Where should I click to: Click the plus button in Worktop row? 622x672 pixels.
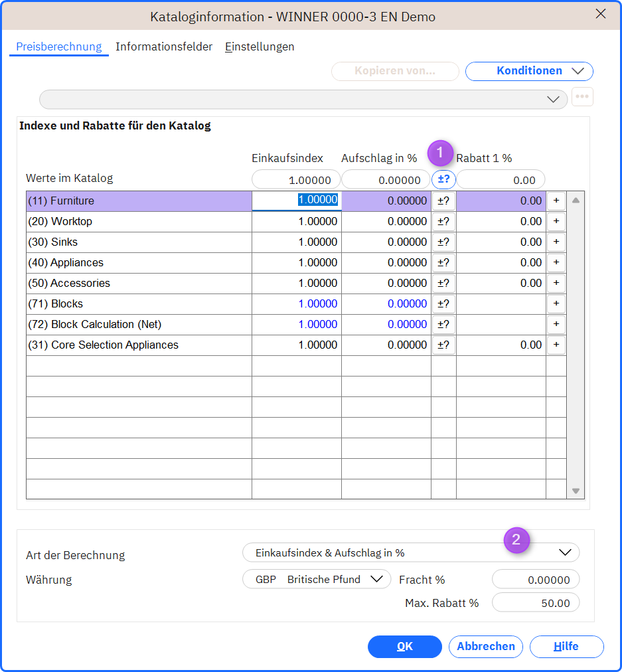point(556,222)
